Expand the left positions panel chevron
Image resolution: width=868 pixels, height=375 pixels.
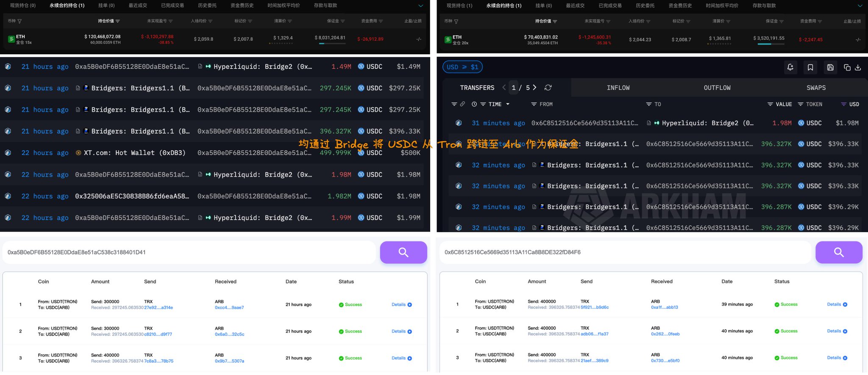click(420, 6)
